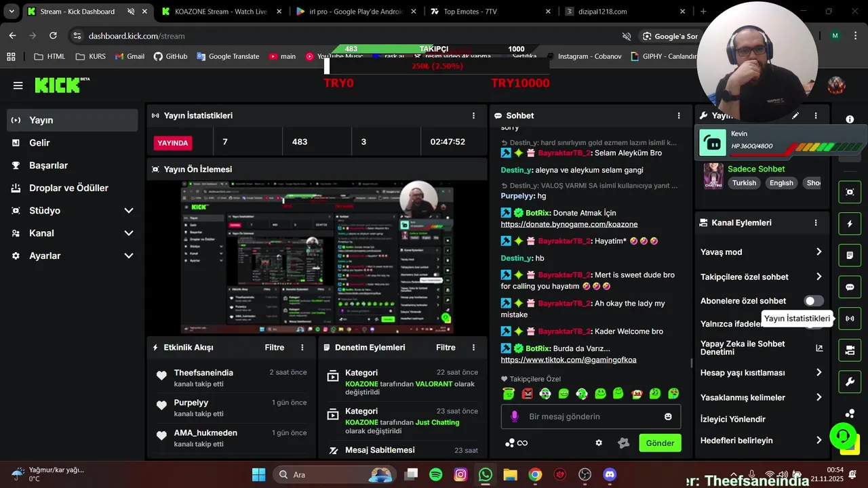Open the Sohbet panel three-dot menu
The width and height of the screenshot is (868, 488).
[x=679, y=116]
